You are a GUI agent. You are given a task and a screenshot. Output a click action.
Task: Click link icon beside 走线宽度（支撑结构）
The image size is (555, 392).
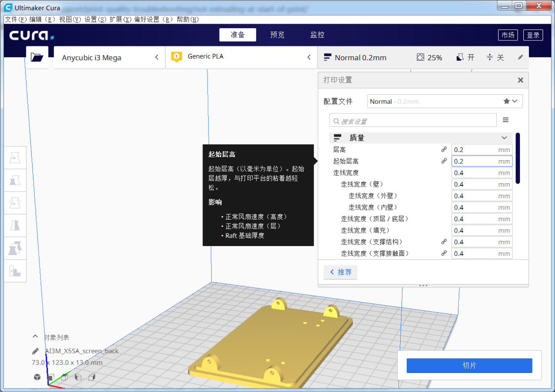[444, 242]
